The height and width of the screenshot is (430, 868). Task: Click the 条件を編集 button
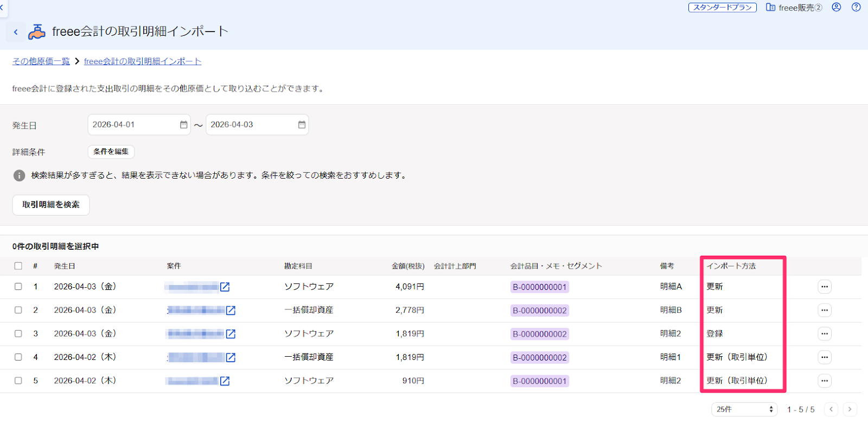pyautogui.click(x=111, y=151)
